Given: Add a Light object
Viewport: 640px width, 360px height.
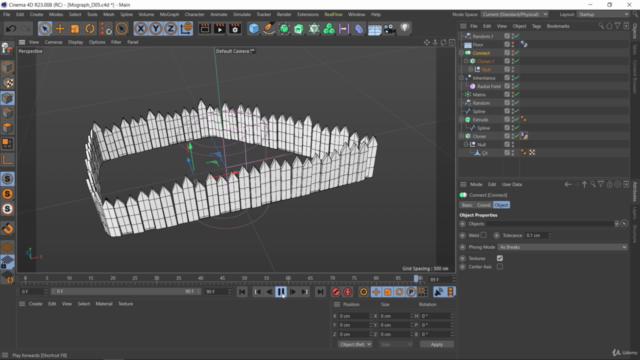Looking at the screenshot, I should (404, 29).
